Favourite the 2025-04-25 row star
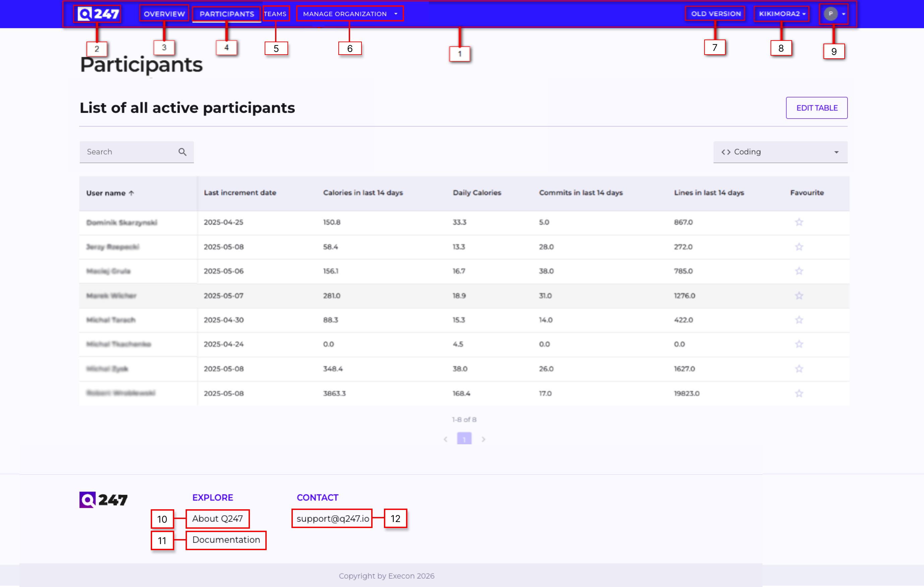This screenshot has width=924, height=587. 799,222
